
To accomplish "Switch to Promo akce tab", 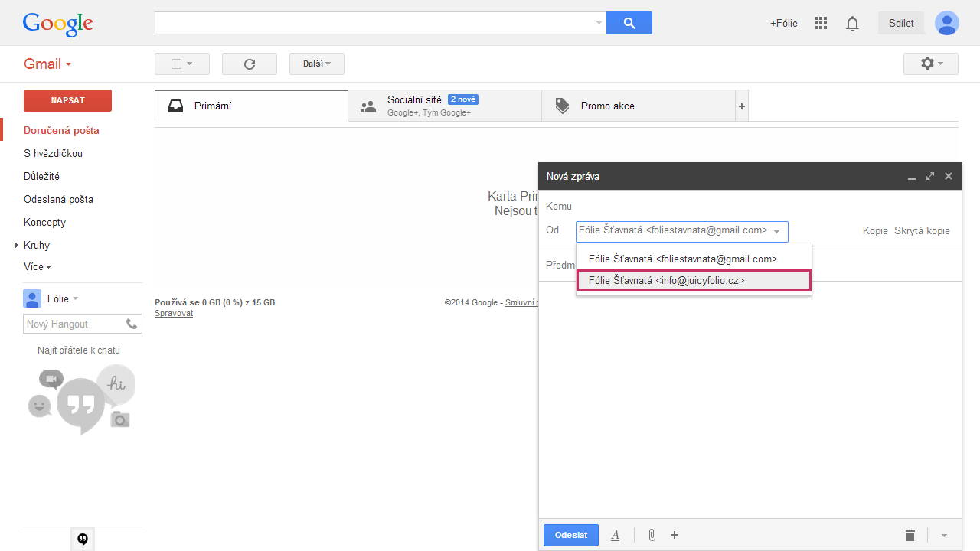I will pyautogui.click(x=638, y=106).
